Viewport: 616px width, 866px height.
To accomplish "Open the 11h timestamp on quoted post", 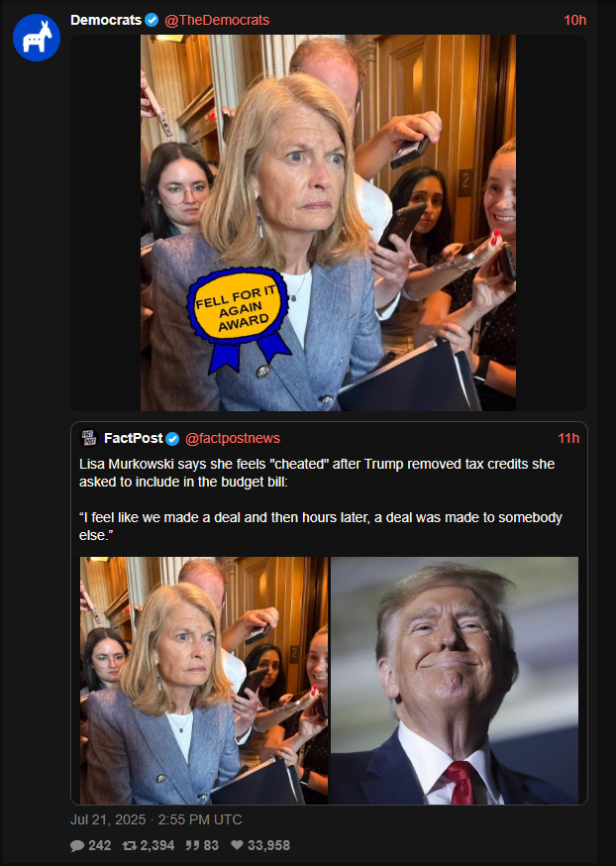I will coord(568,439).
